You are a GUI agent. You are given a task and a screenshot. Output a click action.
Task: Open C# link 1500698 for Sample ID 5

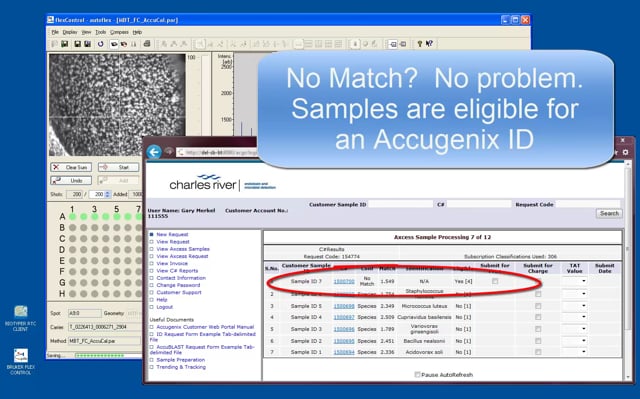(344, 306)
